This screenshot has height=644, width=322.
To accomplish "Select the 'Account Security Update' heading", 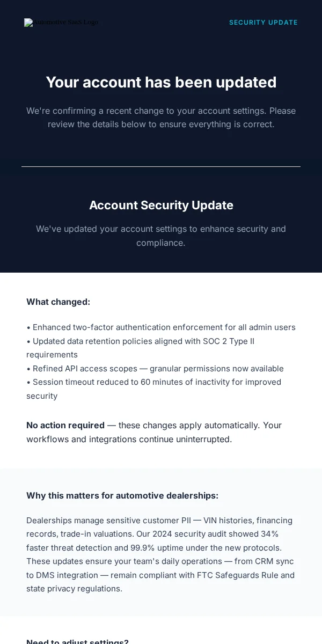I will (x=161, y=206).
